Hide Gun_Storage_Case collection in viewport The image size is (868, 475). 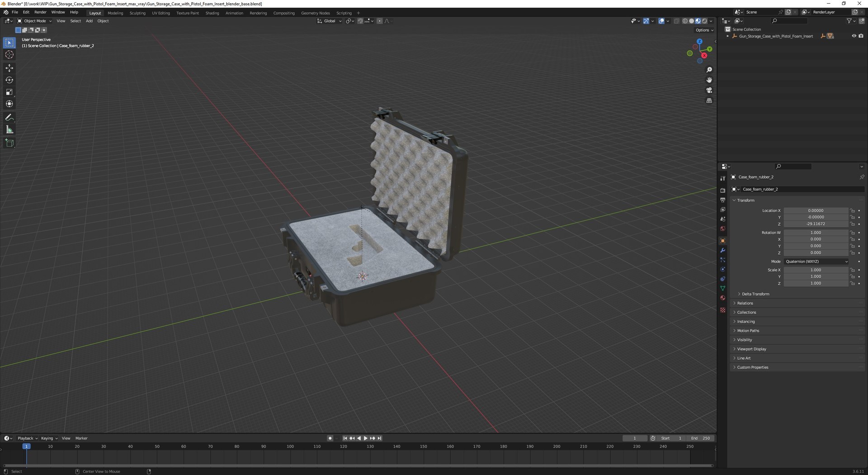tap(854, 36)
